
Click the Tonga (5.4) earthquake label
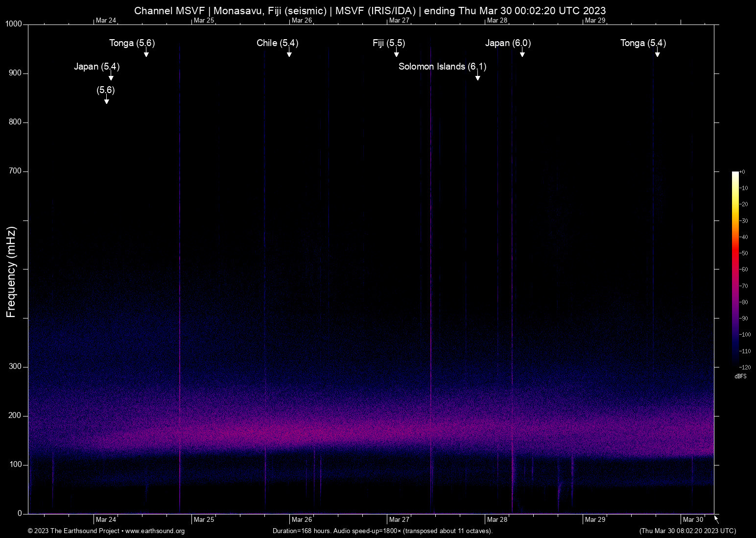coord(643,43)
